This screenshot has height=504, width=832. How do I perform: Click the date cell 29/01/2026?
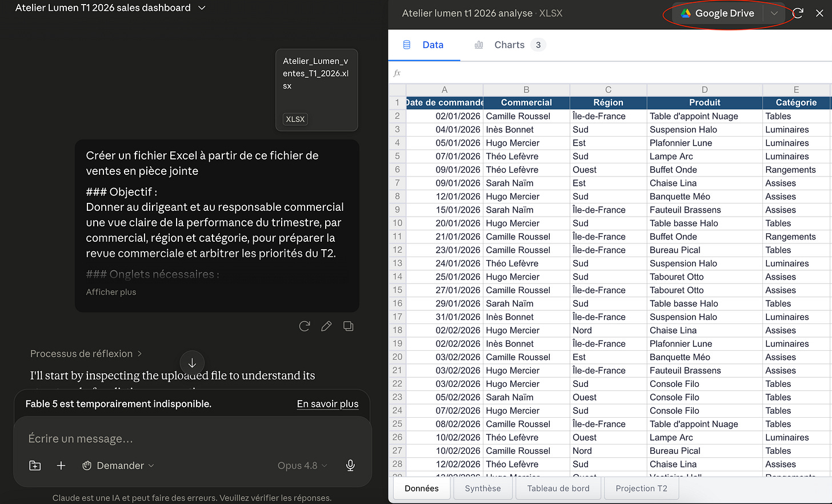tap(445, 303)
